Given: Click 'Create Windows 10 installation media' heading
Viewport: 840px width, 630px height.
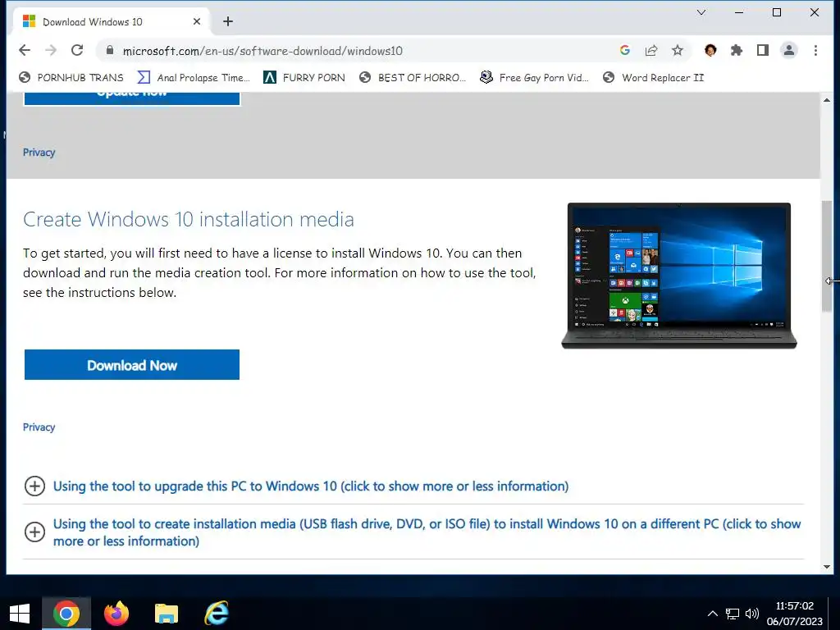Looking at the screenshot, I should click(189, 219).
